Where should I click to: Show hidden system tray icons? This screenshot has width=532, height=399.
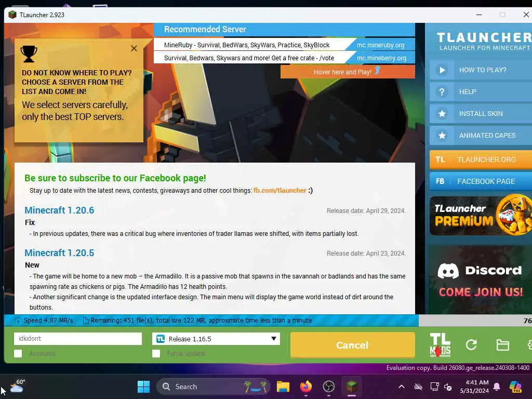coord(402,387)
